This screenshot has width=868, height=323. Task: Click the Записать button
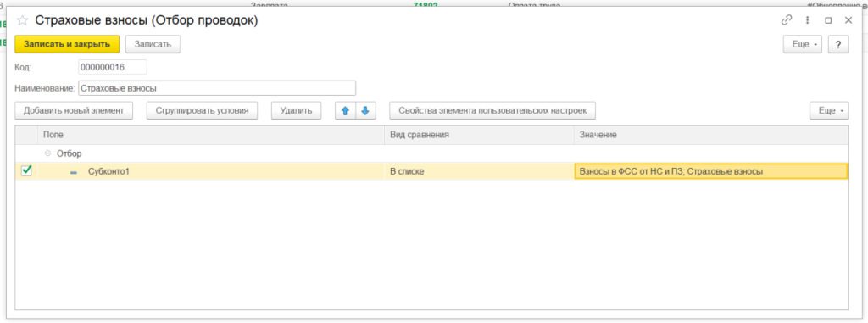coord(153,44)
